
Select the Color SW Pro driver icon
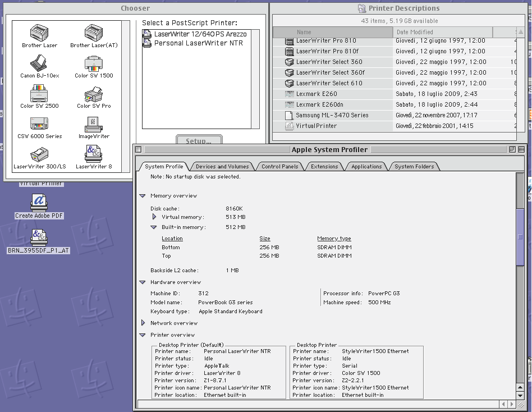coord(94,94)
